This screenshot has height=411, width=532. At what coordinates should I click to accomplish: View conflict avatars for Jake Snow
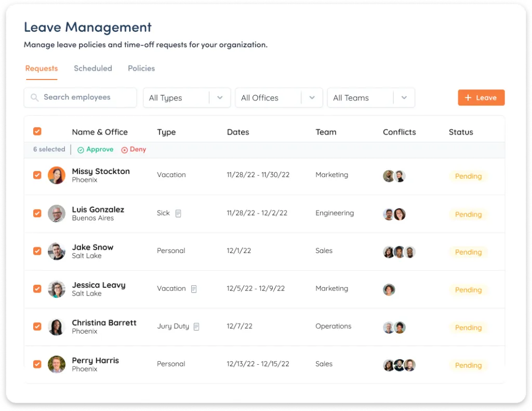click(x=400, y=252)
